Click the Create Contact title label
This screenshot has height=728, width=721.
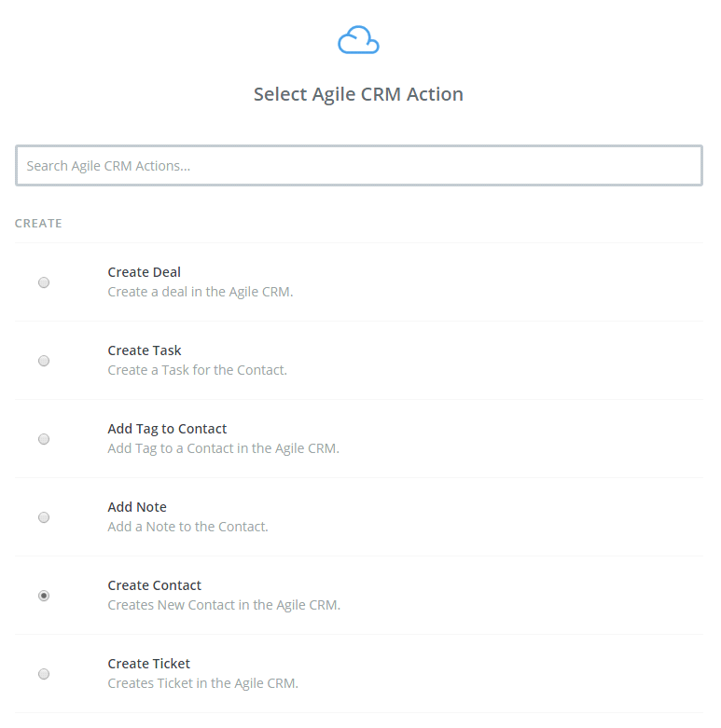155,585
